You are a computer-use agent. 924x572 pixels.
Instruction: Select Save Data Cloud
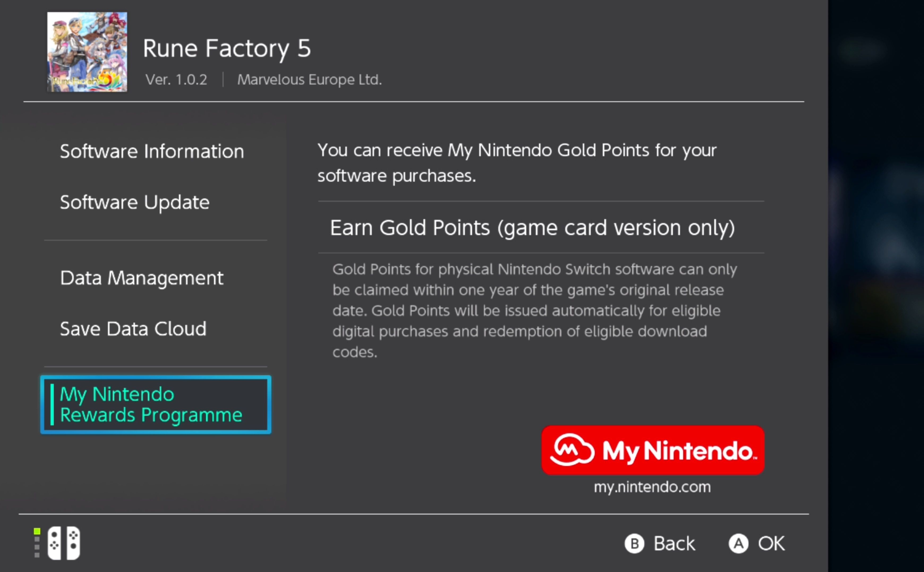pyautogui.click(x=133, y=328)
